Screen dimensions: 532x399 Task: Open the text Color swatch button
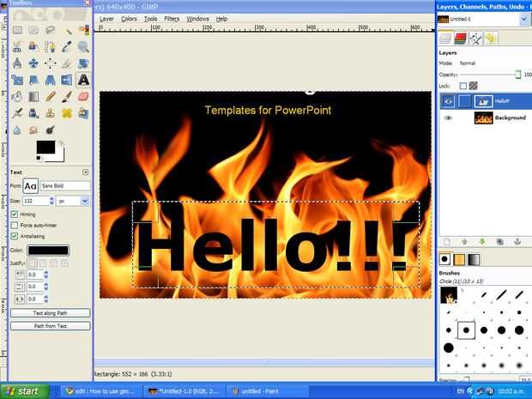click(48, 251)
